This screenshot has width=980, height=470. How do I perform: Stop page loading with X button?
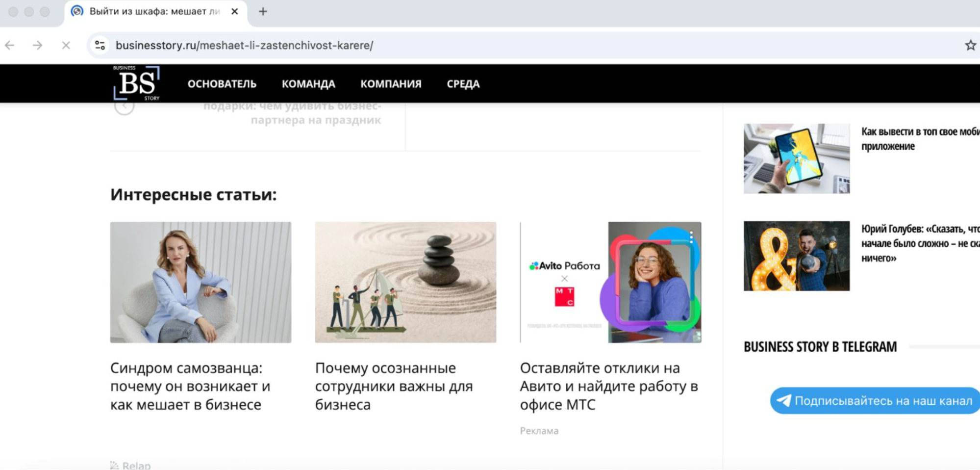click(66, 46)
